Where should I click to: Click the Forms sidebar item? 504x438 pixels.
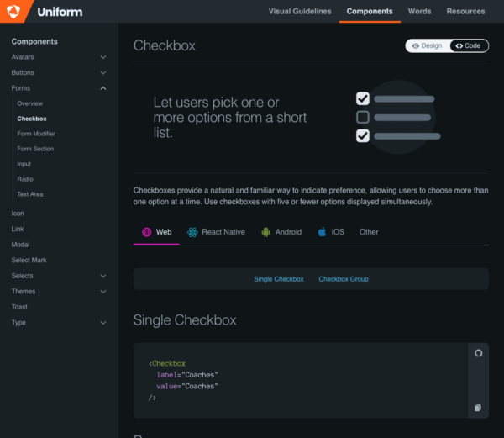click(x=21, y=88)
